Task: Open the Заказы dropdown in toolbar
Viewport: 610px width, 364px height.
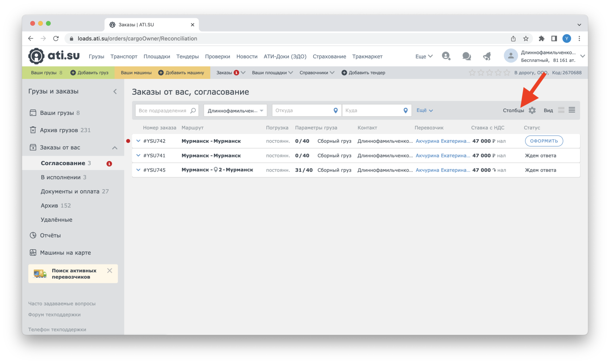Action: (x=231, y=73)
